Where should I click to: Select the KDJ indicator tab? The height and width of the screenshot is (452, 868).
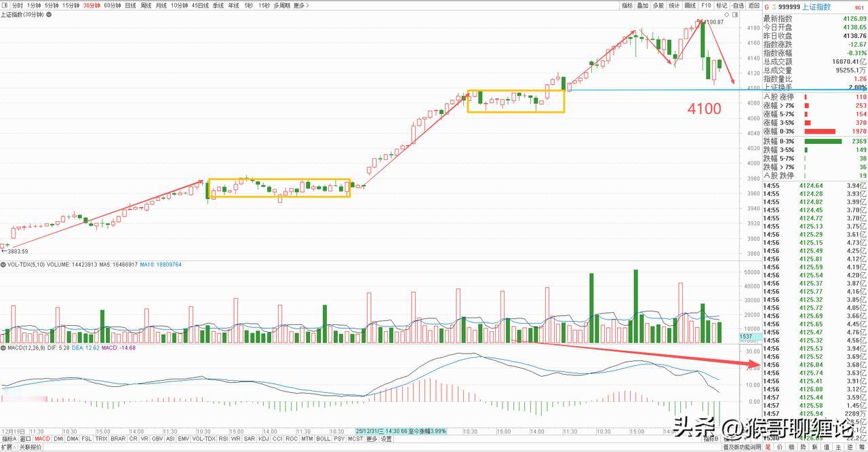click(264, 438)
